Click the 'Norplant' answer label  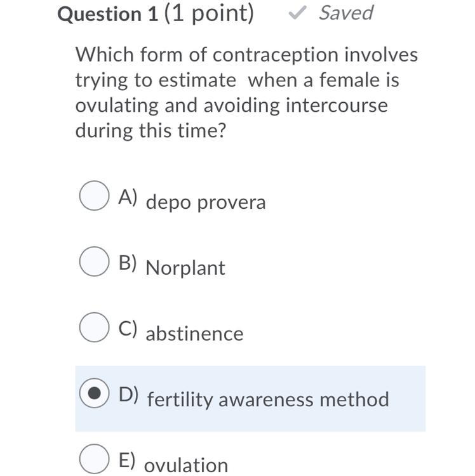click(185, 268)
